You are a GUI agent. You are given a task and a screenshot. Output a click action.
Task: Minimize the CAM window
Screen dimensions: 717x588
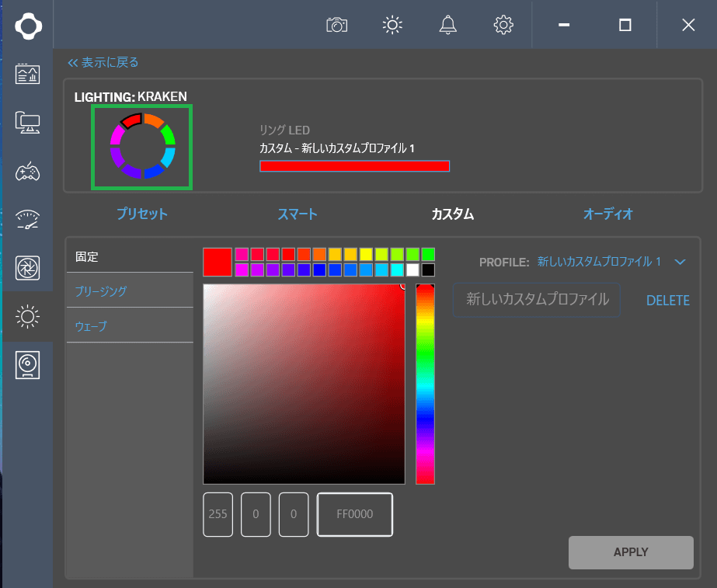coord(564,25)
